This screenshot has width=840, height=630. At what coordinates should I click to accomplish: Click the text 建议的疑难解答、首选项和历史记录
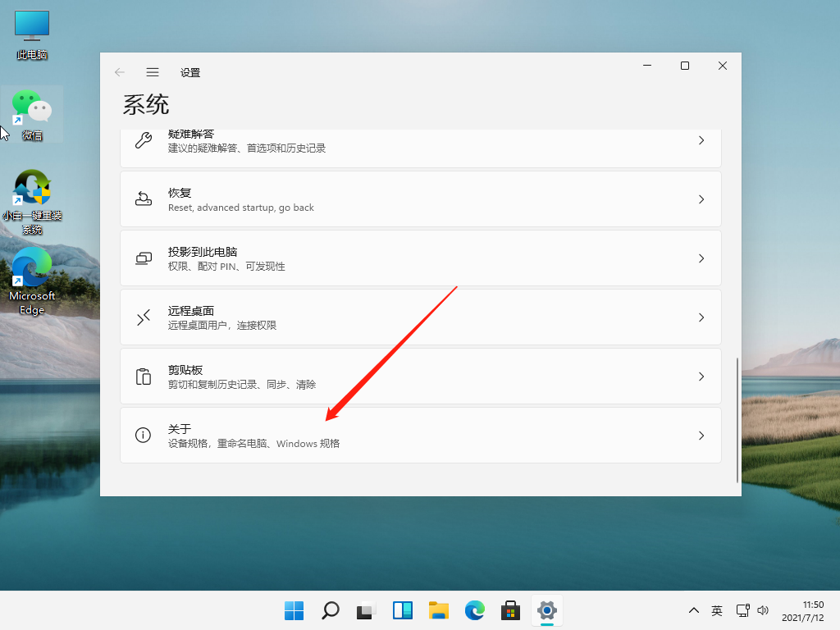pyautogui.click(x=247, y=148)
